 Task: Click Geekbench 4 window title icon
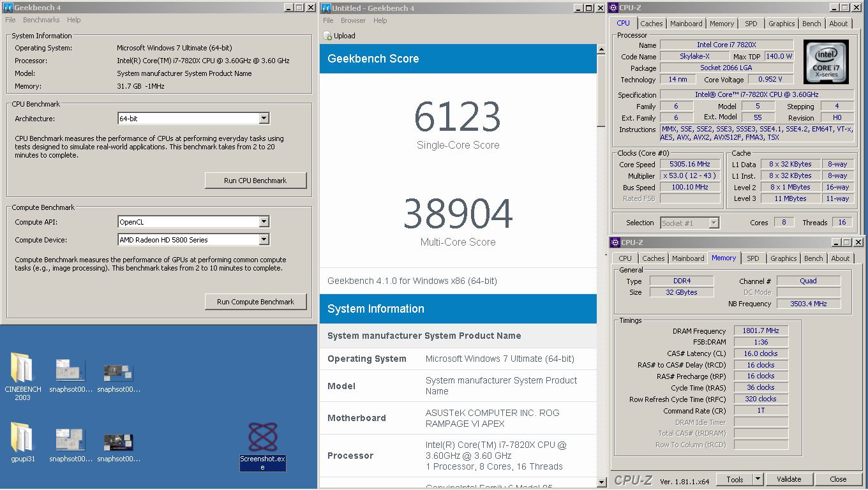pyautogui.click(x=8, y=8)
